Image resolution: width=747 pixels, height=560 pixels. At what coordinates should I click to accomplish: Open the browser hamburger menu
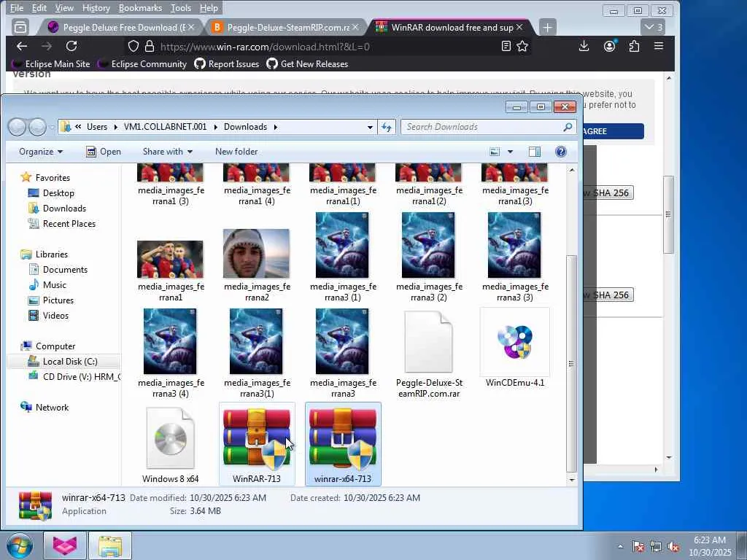coord(659,46)
